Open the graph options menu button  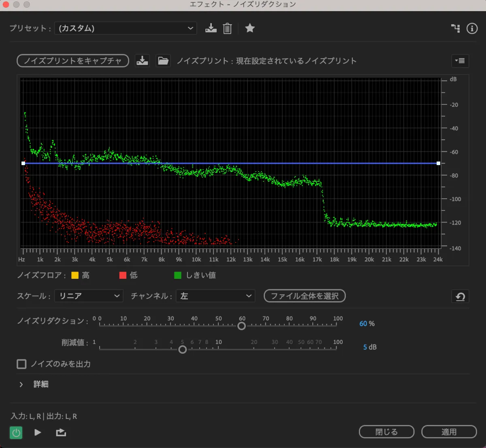click(x=460, y=61)
